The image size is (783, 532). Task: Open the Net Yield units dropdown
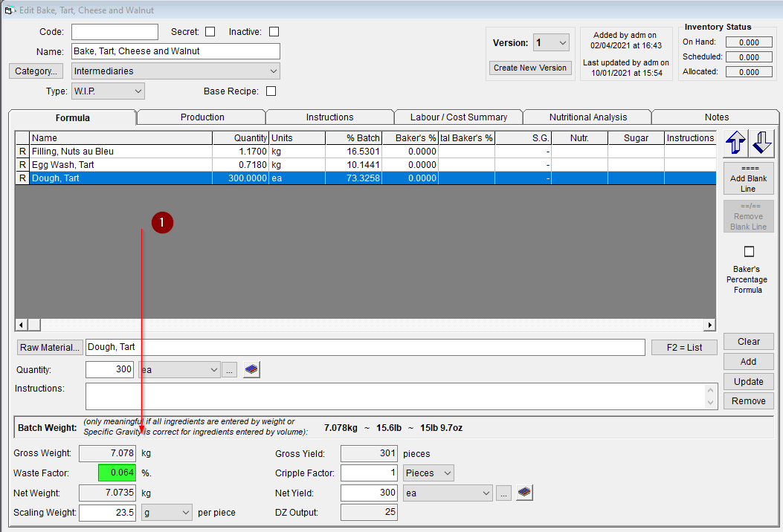point(448,493)
